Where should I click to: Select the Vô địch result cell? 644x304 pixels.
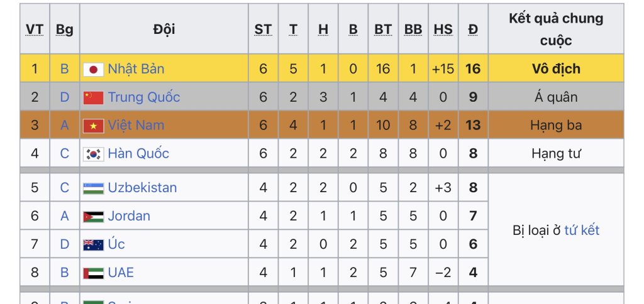pos(556,68)
